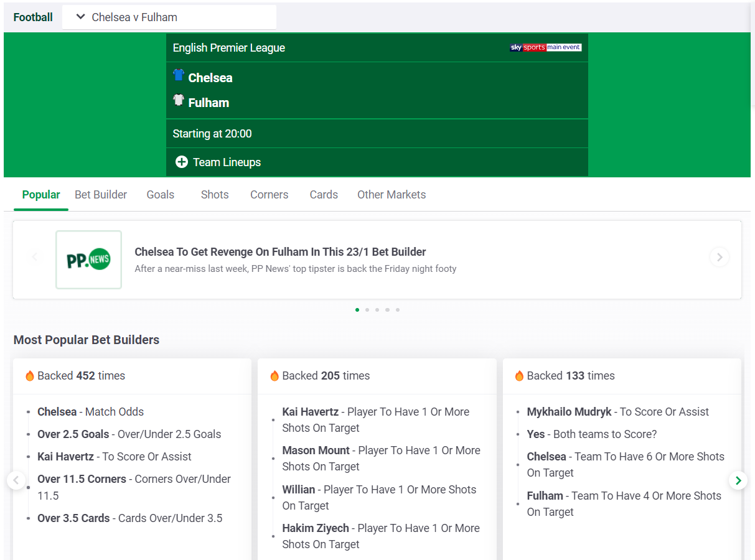Show previous bet builders with left arrow

[x=16, y=480]
